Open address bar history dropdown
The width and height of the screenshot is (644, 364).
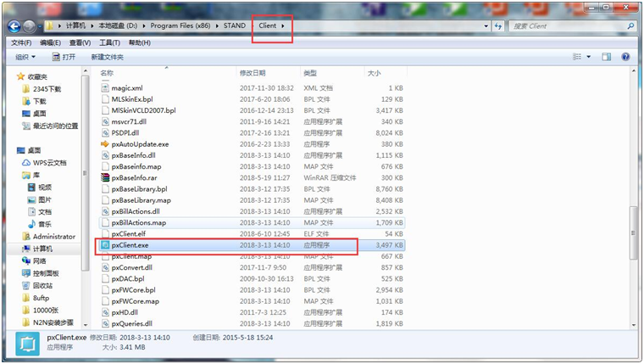(486, 26)
